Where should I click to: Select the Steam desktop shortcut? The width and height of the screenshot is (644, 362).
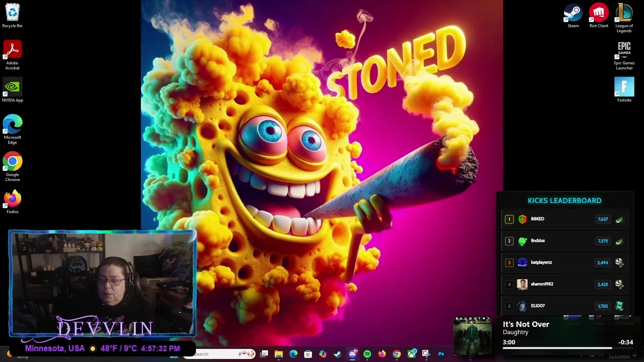point(573,15)
